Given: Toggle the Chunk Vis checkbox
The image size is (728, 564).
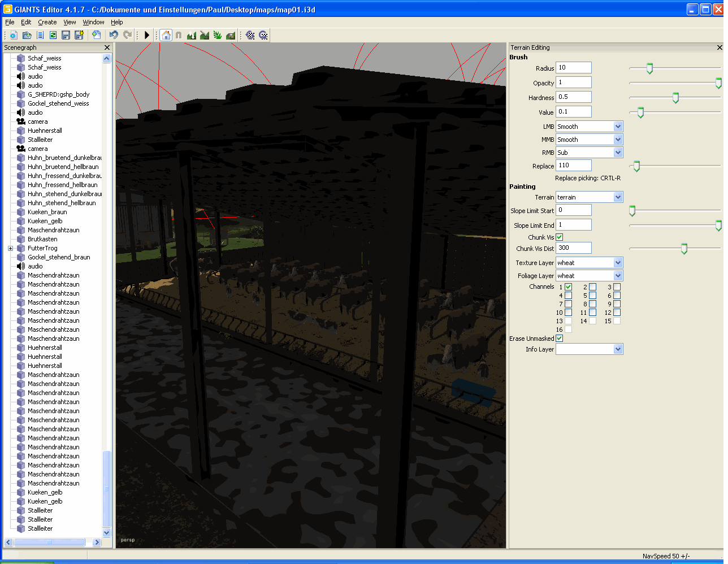Looking at the screenshot, I should point(560,237).
